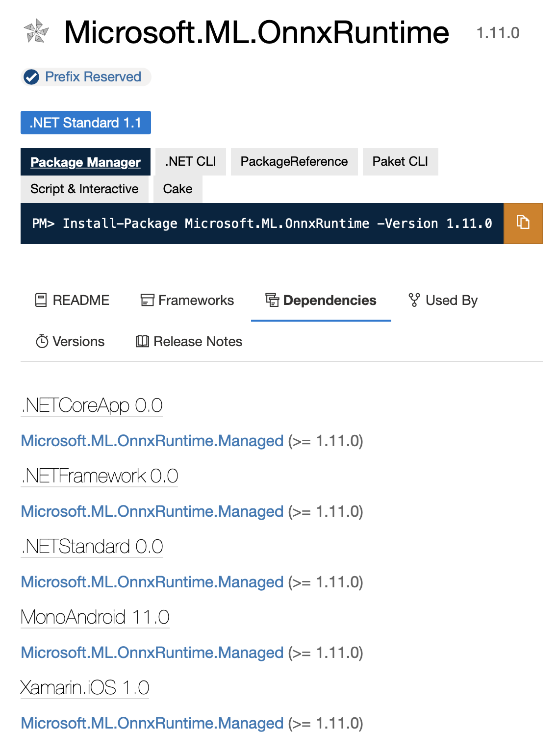Expand the MonoAndroid 11.0 dependency group
The width and height of the screenshot is (557, 756).
94,617
